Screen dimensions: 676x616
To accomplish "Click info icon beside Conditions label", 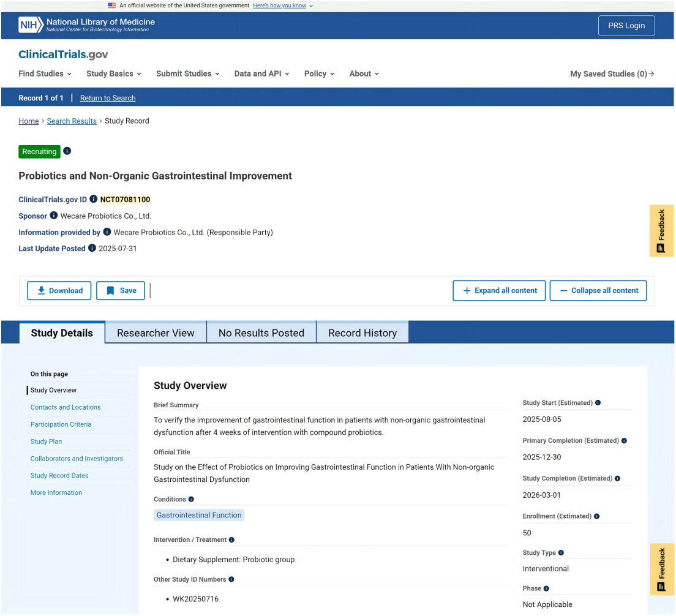I will (x=191, y=499).
